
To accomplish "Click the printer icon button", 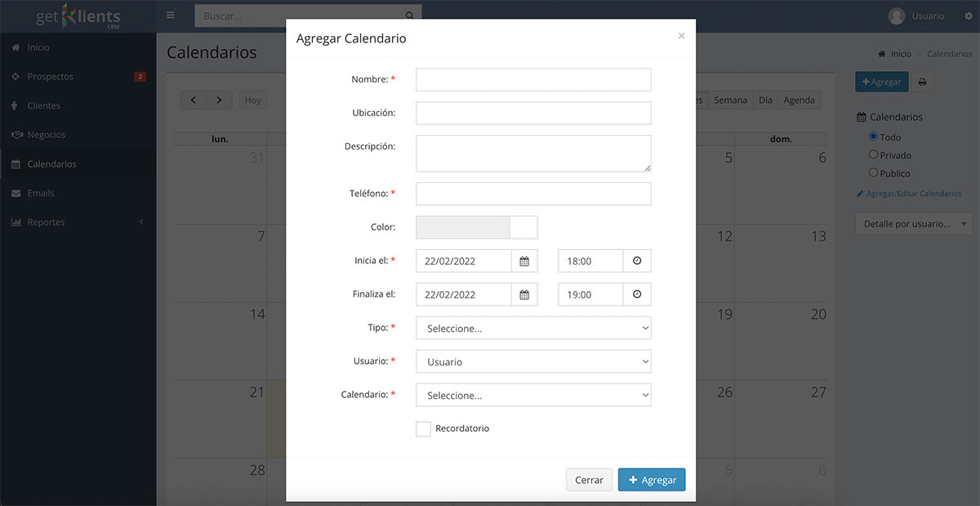I will (x=922, y=82).
